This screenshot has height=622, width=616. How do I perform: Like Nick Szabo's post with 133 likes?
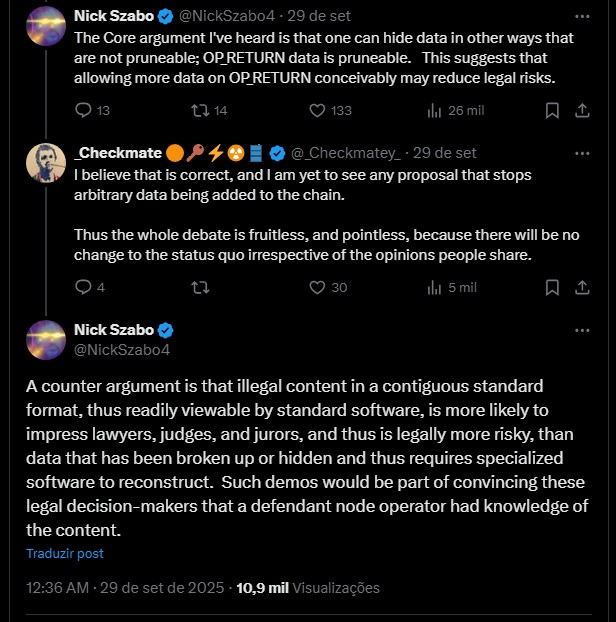click(x=318, y=110)
